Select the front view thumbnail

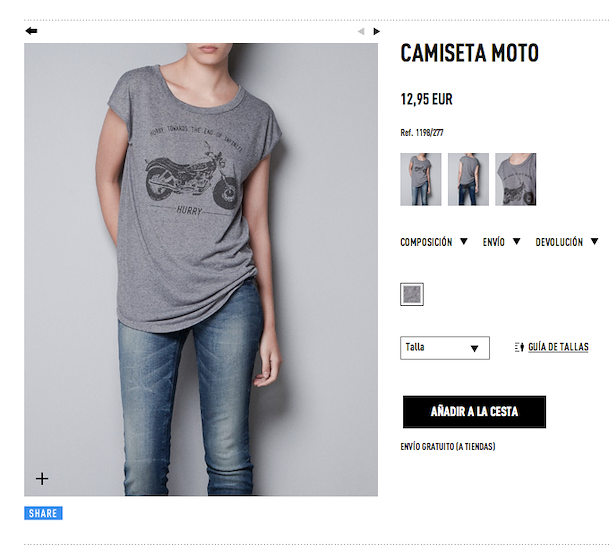(x=421, y=179)
